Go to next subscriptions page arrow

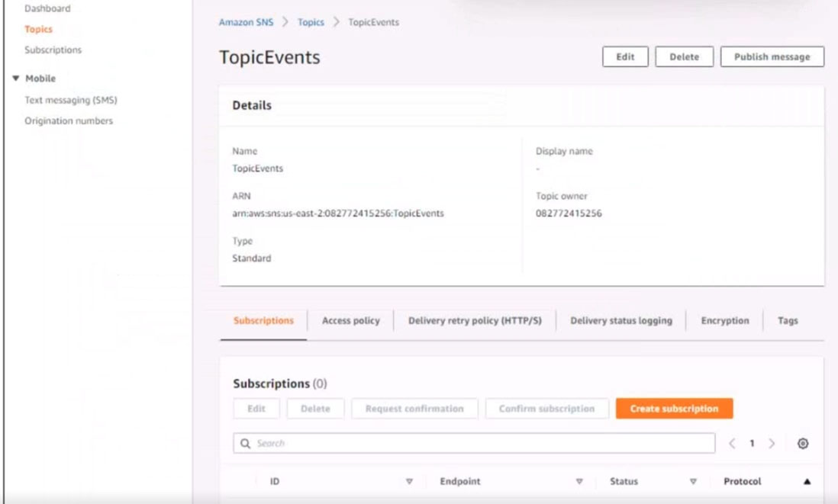[x=772, y=443]
